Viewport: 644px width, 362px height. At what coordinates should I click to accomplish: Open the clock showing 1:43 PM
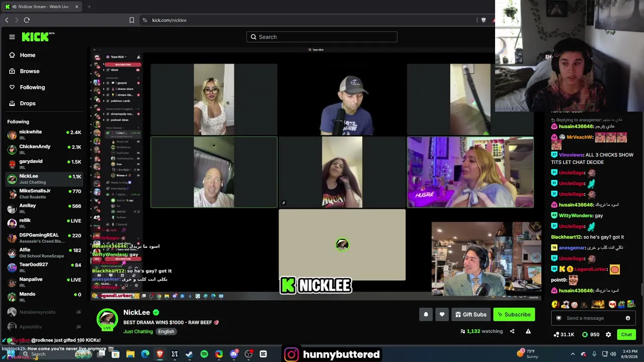coord(630,354)
